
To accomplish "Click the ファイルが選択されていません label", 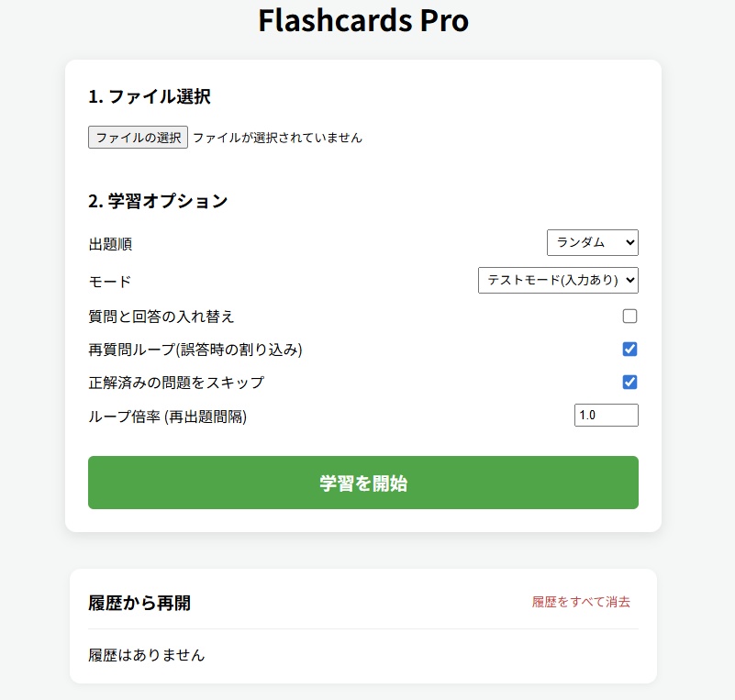I will pos(277,138).
